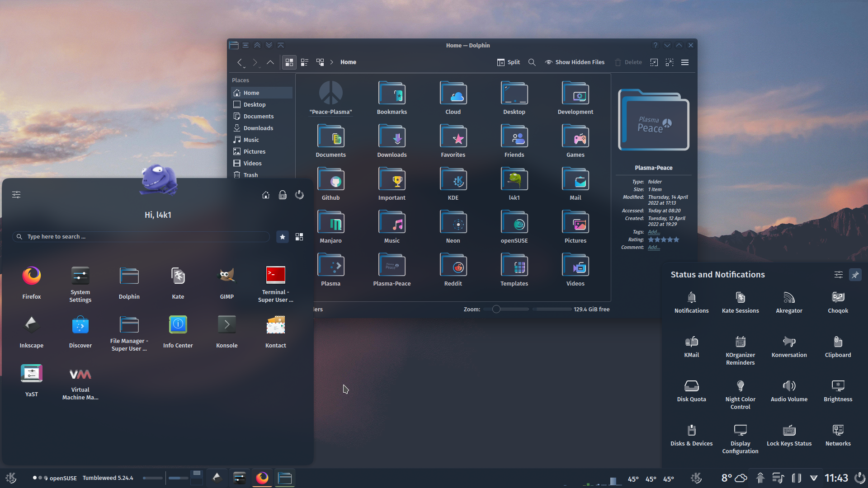Viewport: 868px width, 488px height.
Task: Toggle Split view in Dolphin
Action: pos(509,62)
